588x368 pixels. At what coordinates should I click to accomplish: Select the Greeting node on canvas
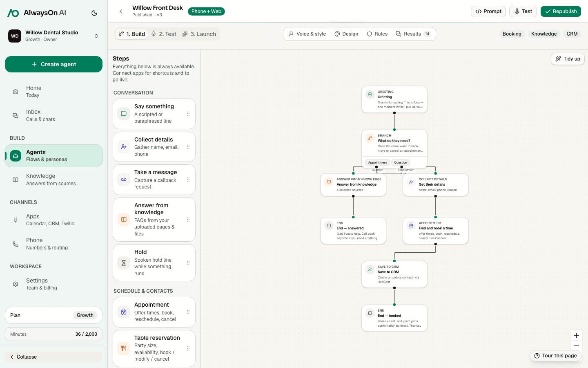394,99
